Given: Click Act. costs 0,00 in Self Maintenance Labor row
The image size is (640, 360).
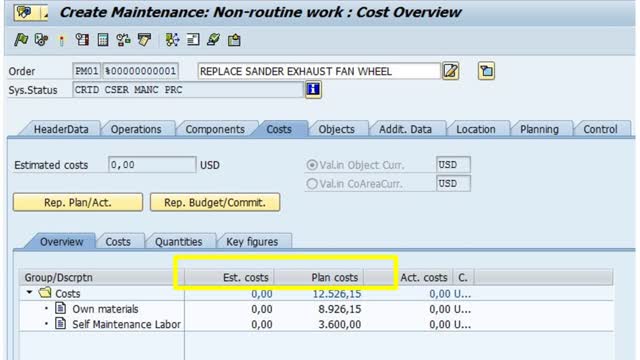Looking at the screenshot, I should point(440,324).
